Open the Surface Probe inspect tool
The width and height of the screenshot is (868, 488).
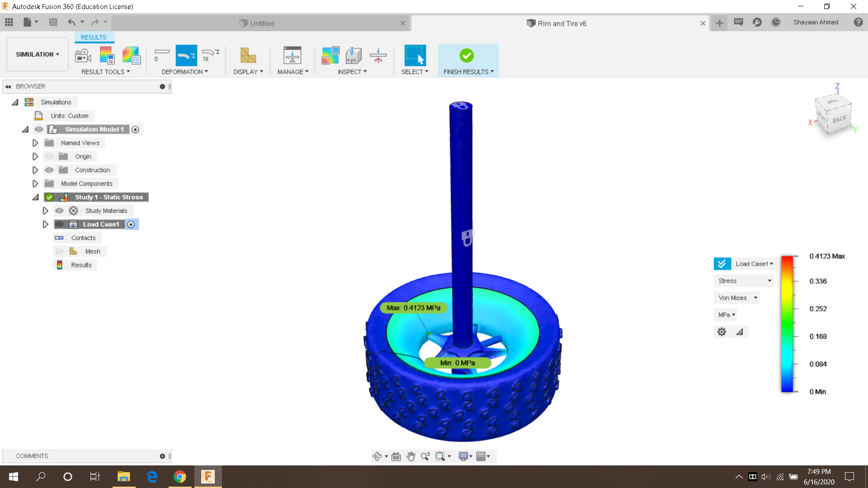pos(354,56)
